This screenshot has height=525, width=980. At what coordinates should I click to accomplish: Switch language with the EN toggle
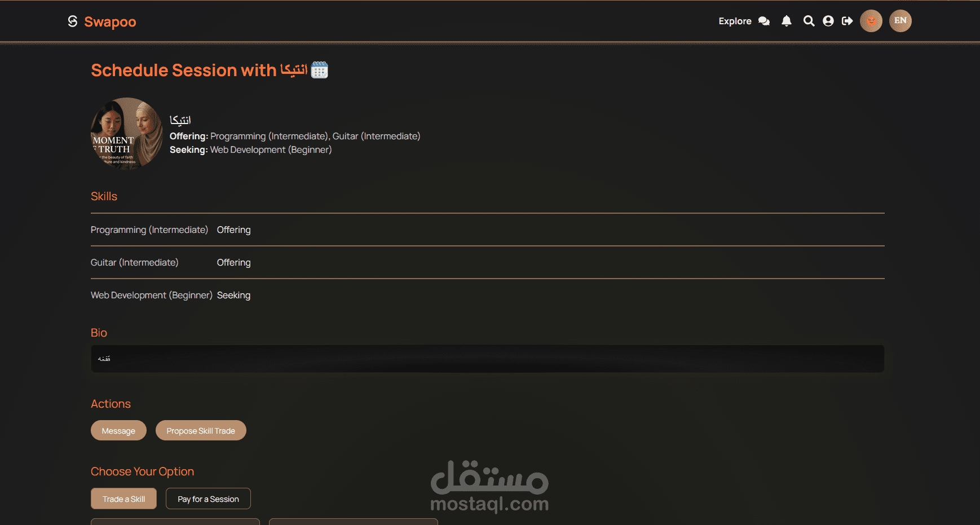(900, 21)
